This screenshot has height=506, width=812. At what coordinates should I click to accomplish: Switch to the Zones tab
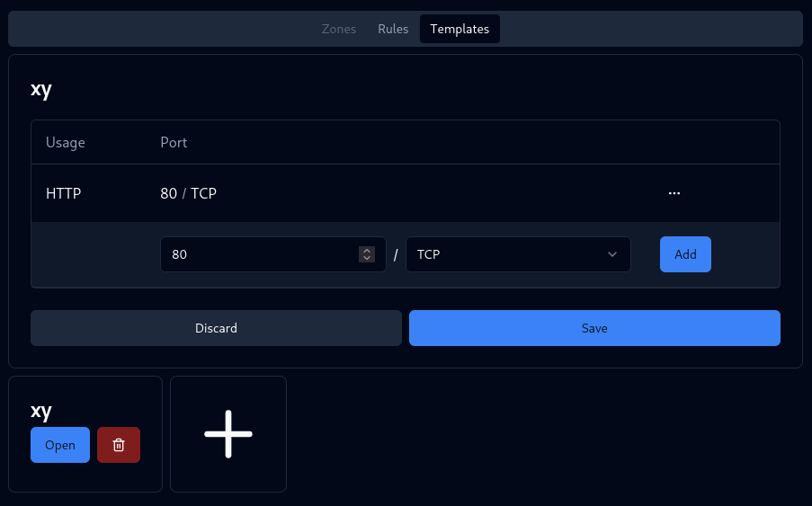pyautogui.click(x=339, y=29)
